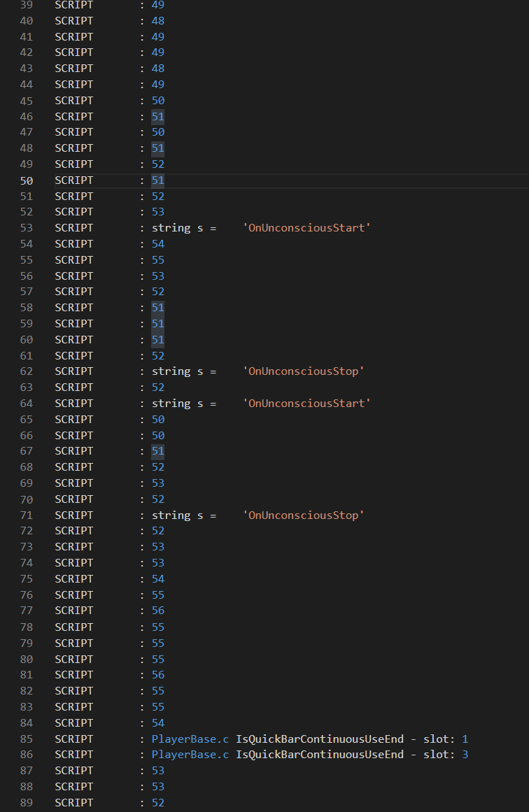This screenshot has width=529, height=812.
Task: Click line number 89 in the gutter
Action: click(x=27, y=803)
